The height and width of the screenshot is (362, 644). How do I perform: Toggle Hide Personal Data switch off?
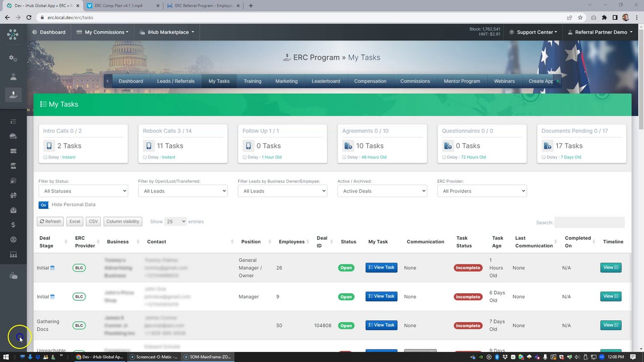pyautogui.click(x=44, y=205)
